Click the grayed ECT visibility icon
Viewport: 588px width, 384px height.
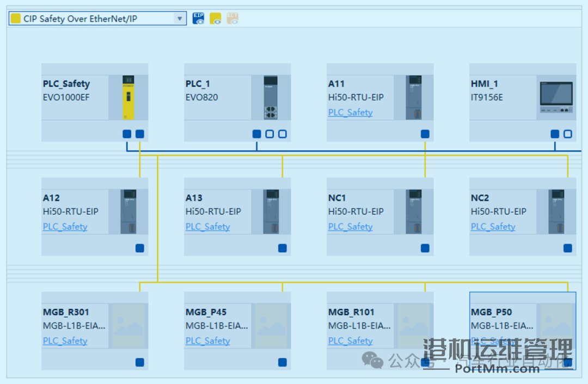(232, 18)
